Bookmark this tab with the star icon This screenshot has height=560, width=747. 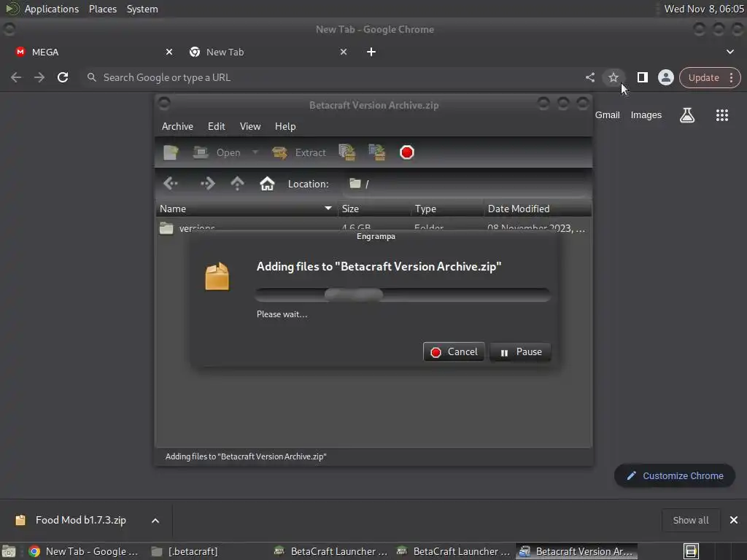(x=613, y=77)
